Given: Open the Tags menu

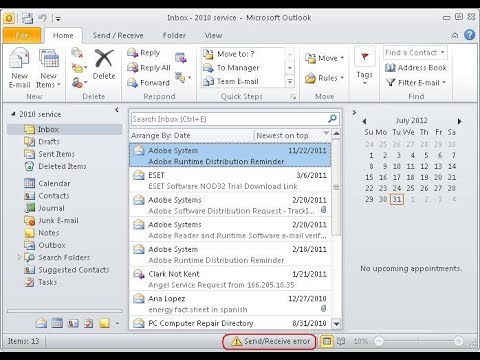Looking at the screenshot, I should [x=364, y=67].
